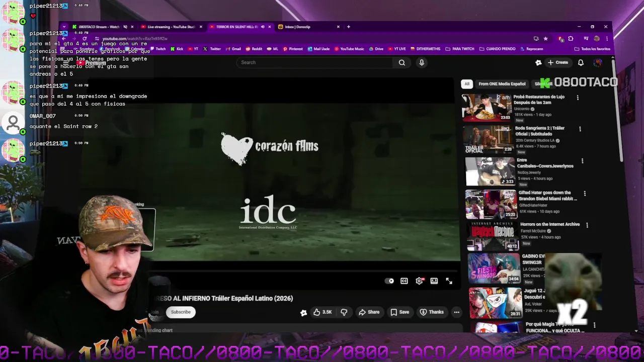Screen dimensions: 644x362
Task: Open the Twitter bookmark
Action: 212,49
